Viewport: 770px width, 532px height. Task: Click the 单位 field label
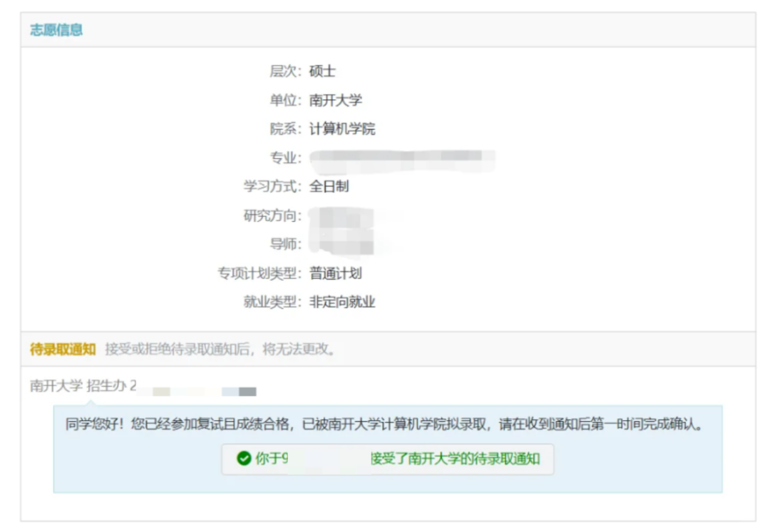click(286, 101)
